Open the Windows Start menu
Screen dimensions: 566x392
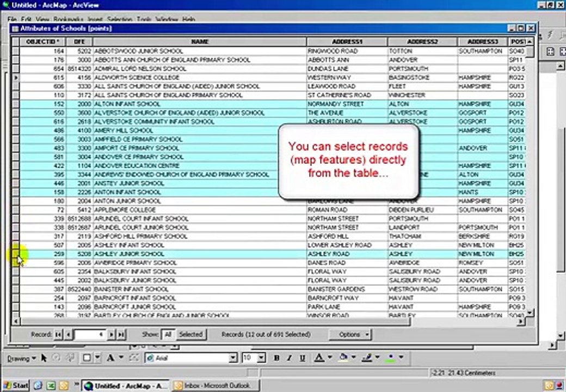tap(16, 385)
